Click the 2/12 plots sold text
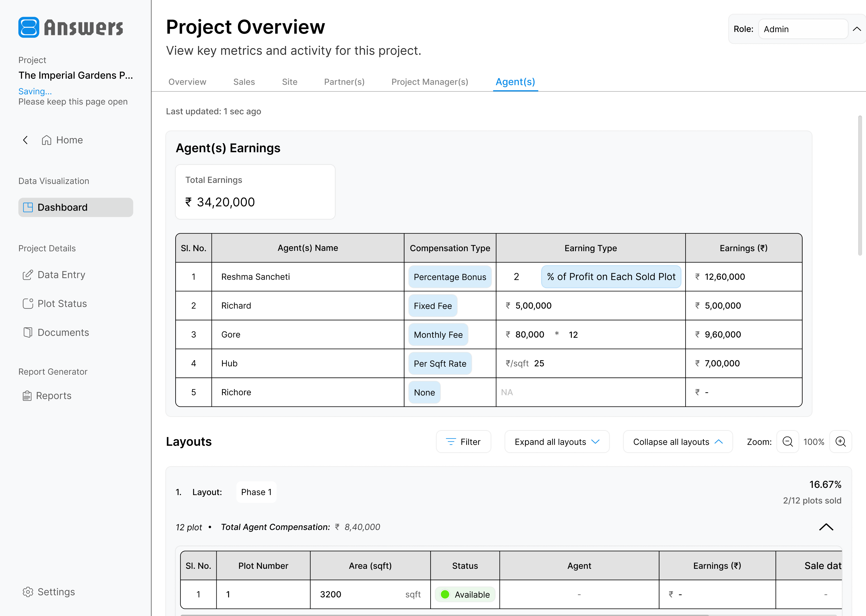The height and width of the screenshot is (616, 866). pyautogui.click(x=812, y=500)
